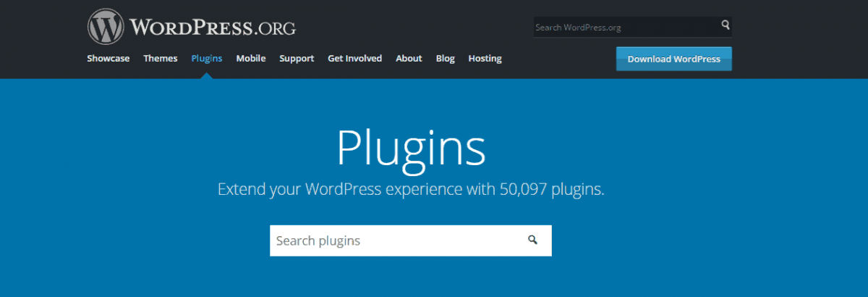Open the Showcase menu item

(109, 59)
